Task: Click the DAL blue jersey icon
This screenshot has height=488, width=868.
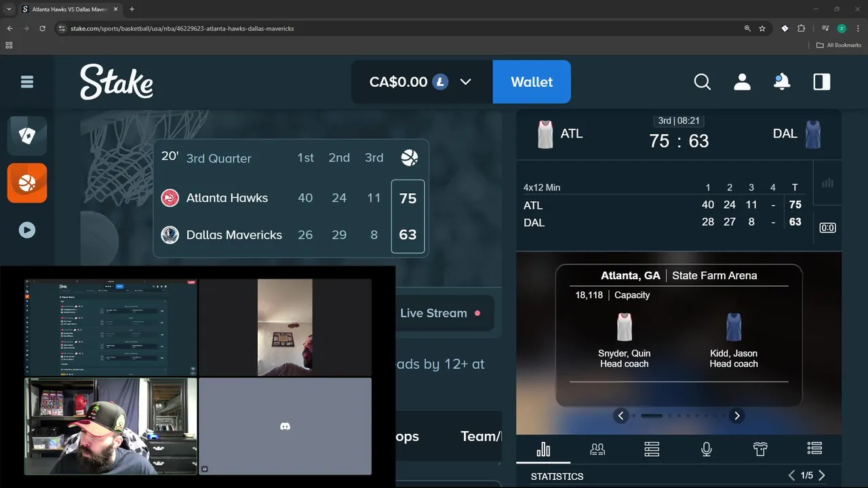Action: (813, 134)
